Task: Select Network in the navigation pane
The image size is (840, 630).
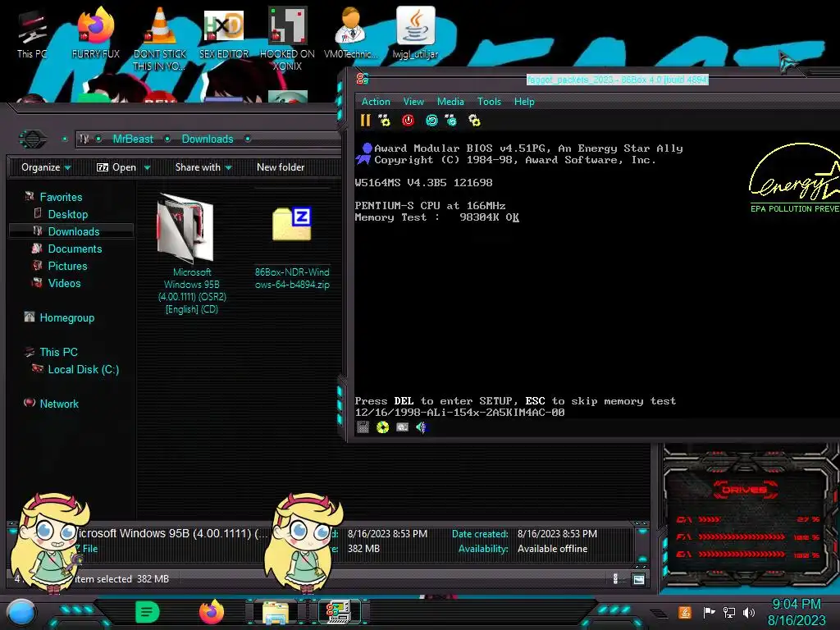Action: tap(59, 404)
